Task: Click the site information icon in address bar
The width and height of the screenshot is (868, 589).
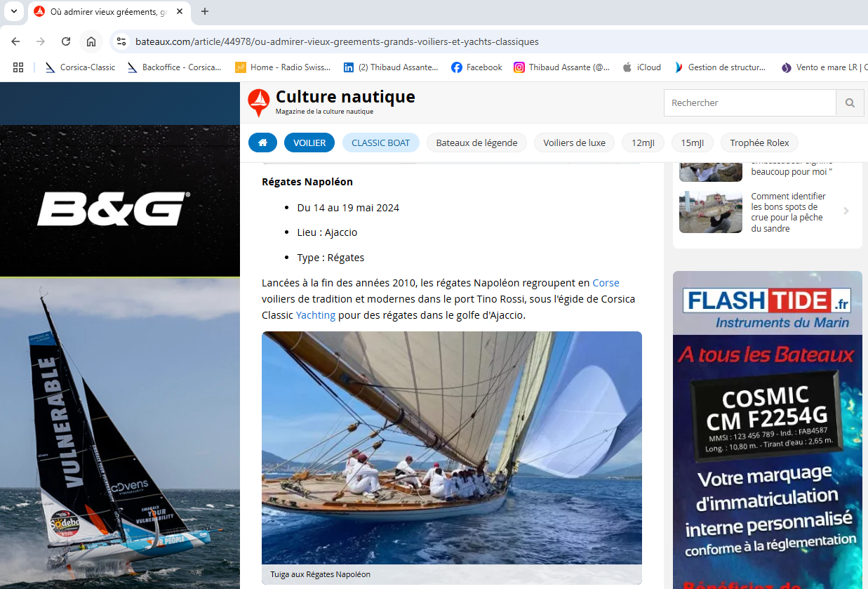Action: point(121,41)
